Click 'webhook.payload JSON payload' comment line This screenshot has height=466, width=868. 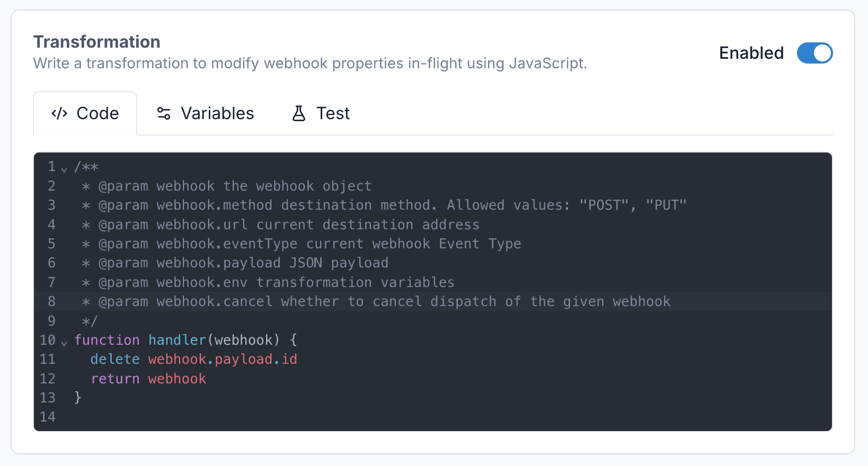[272, 263]
